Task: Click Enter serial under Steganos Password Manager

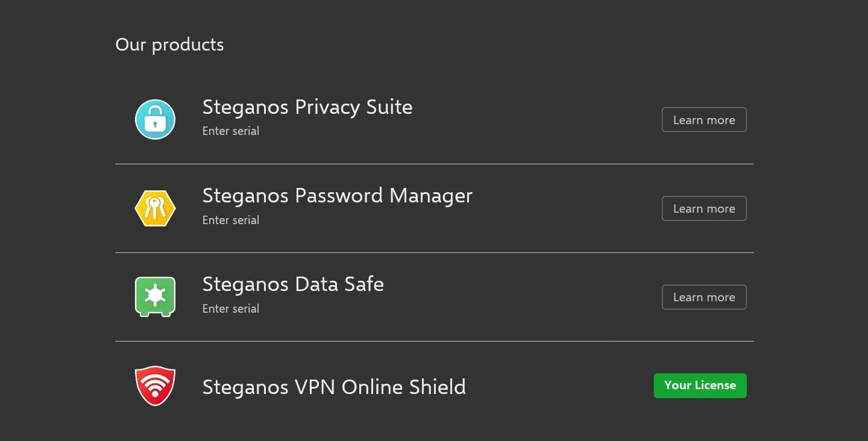Action: point(231,220)
